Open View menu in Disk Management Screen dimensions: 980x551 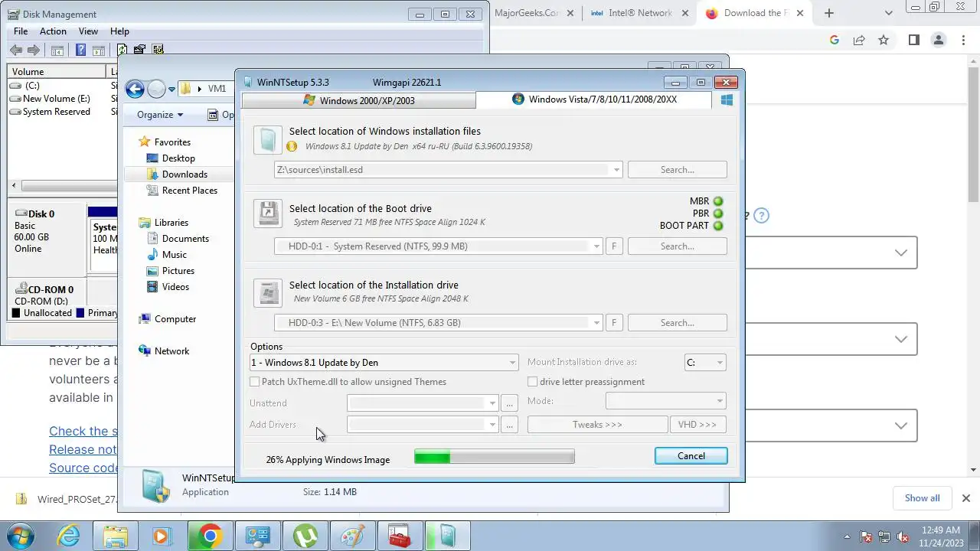tap(88, 31)
